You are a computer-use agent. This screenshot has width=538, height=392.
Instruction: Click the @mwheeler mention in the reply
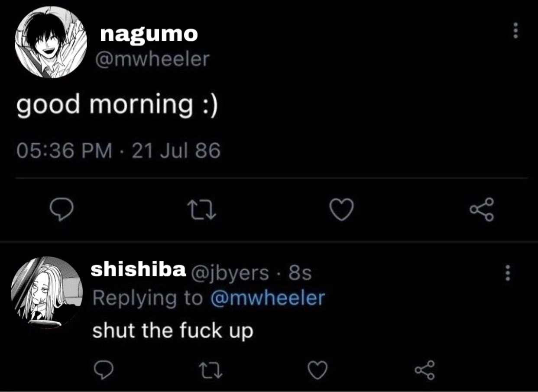pyautogui.click(x=267, y=298)
